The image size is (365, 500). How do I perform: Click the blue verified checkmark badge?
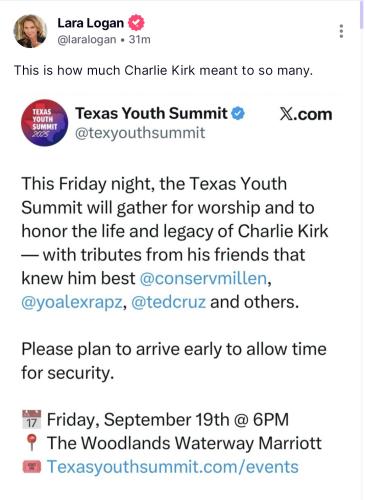coord(238,113)
